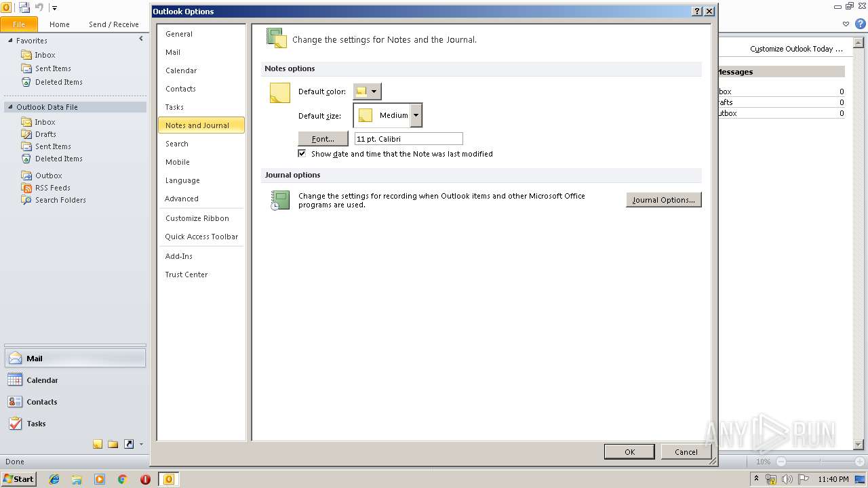Image resolution: width=868 pixels, height=488 pixels.
Task: Open Windows Explorer from the taskbar
Action: (77, 479)
